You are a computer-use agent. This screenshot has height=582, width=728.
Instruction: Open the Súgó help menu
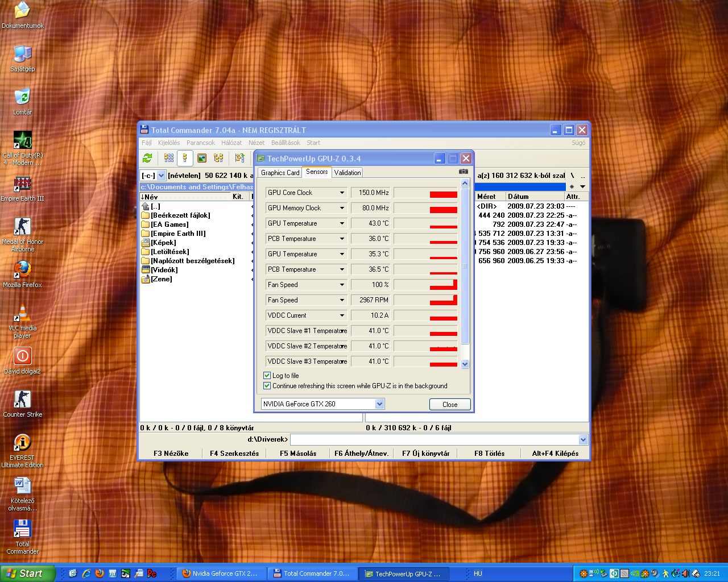coord(578,143)
